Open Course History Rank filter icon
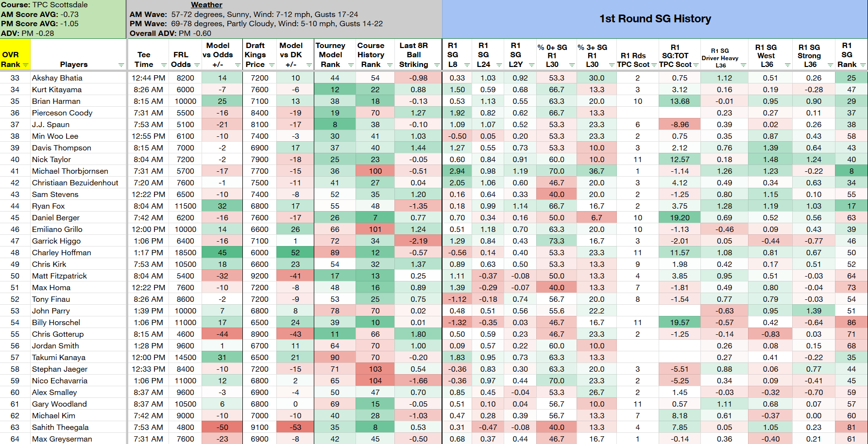Screen dimensions: 868x444 click(390, 65)
